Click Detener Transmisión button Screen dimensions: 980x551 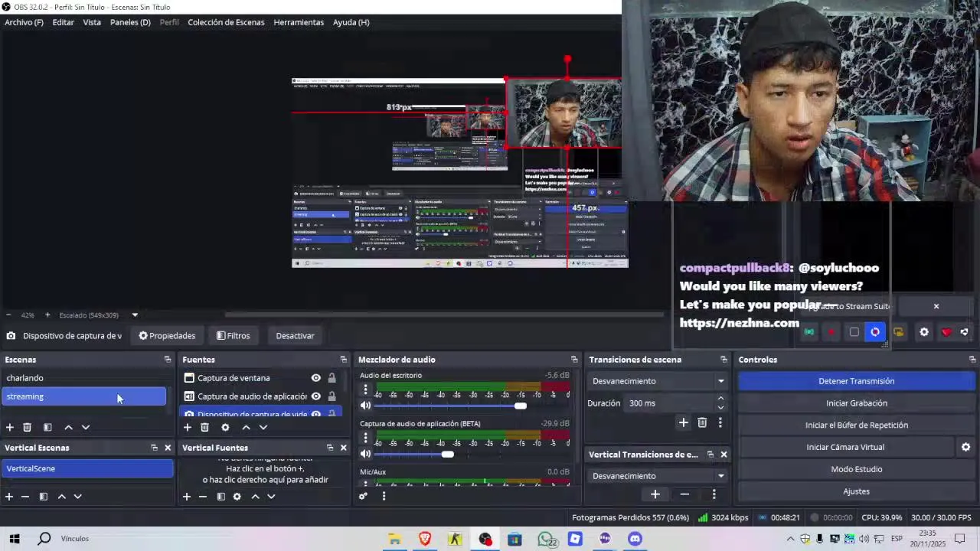(856, 381)
